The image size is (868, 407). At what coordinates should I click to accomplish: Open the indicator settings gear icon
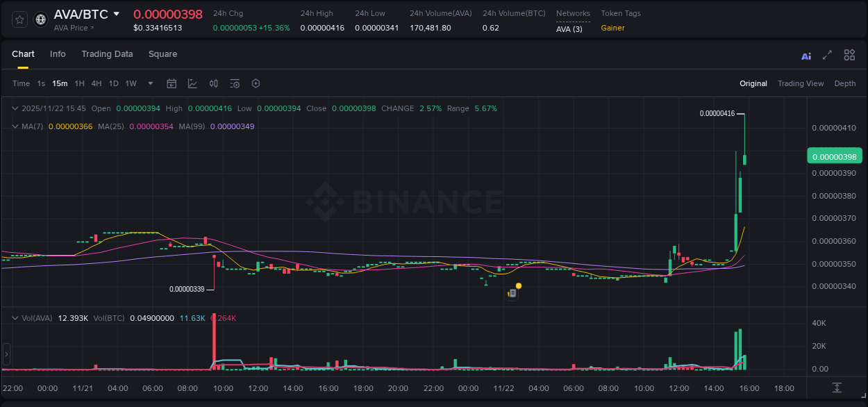[x=256, y=83]
